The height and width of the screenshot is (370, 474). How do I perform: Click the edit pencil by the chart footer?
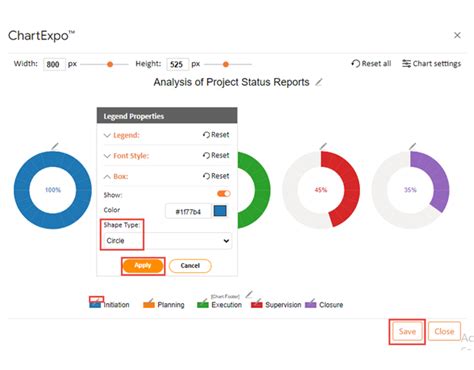click(x=249, y=294)
